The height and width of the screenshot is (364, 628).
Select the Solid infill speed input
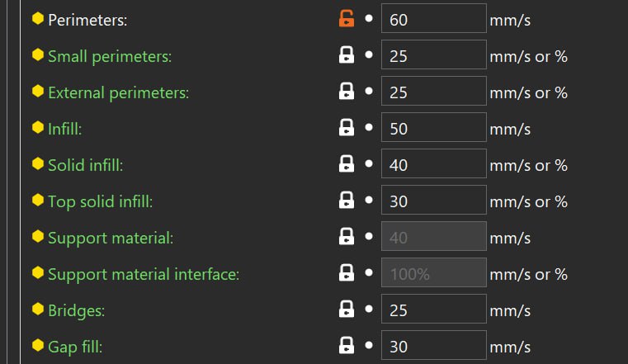[434, 163]
